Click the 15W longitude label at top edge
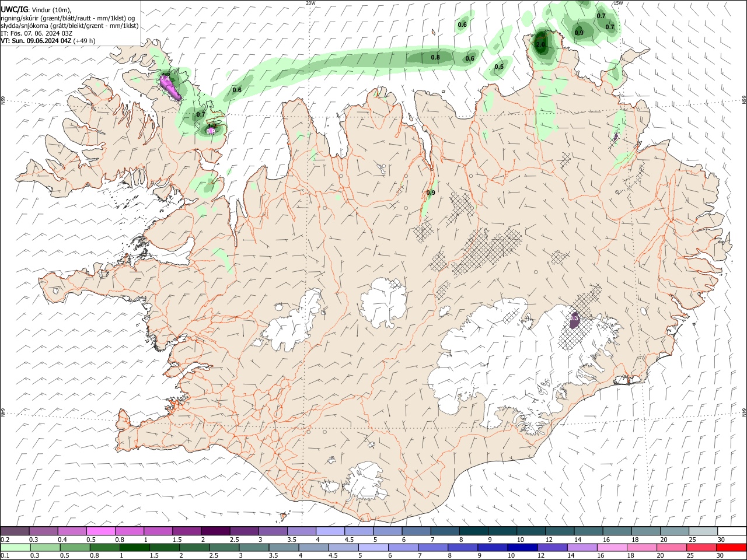 point(617,3)
